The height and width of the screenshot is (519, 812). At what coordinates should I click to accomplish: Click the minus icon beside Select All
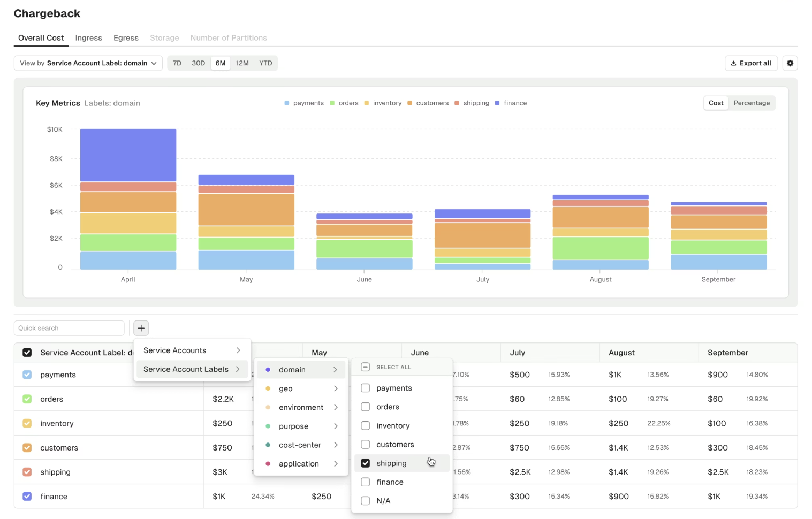[366, 367]
